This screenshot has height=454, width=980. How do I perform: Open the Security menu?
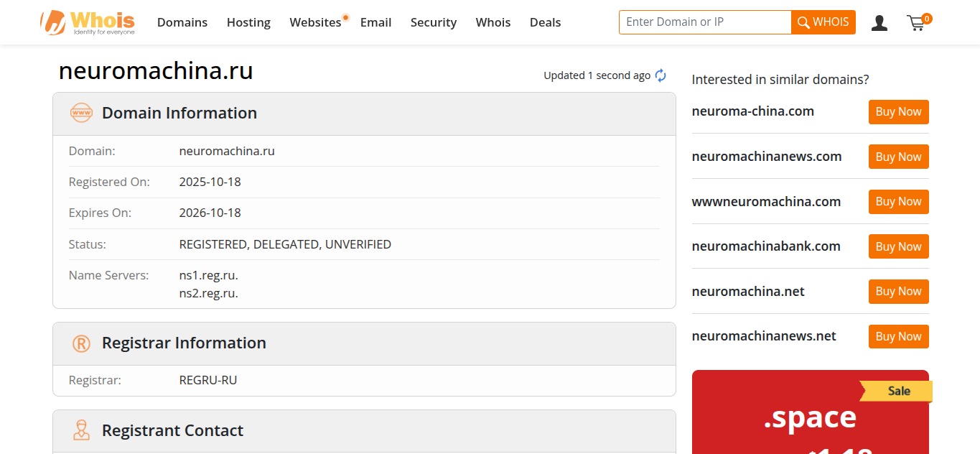pyautogui.click(x=434, y=22)
